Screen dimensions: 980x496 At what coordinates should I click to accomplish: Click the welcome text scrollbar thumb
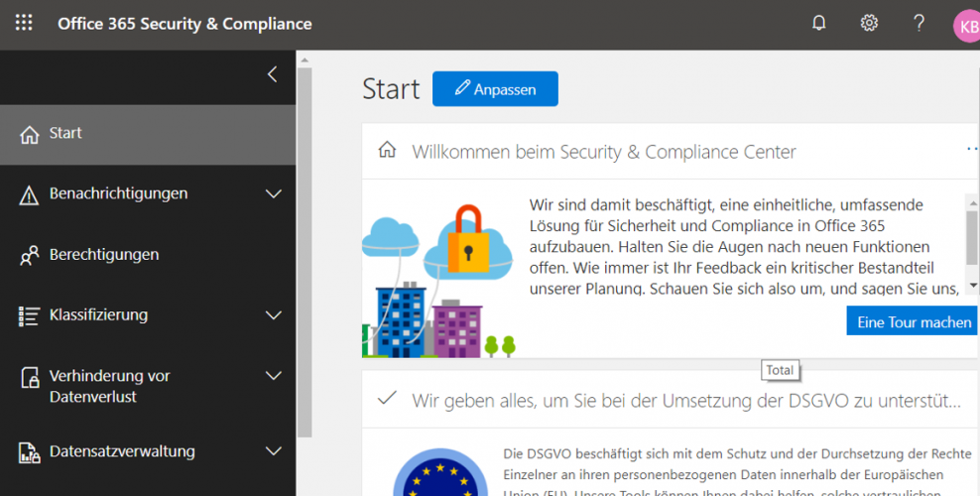click(972, 237)
